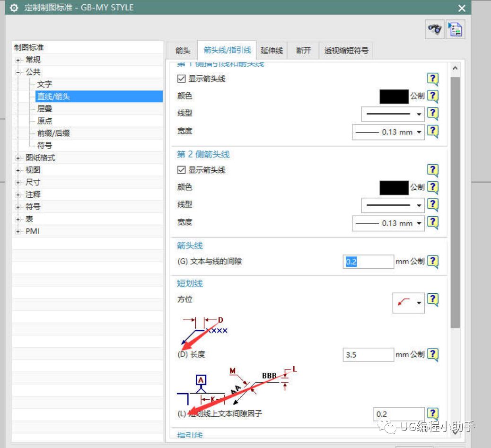Uncheck 显示箭头线 under 第2侧箭头线
Image resolution: width=491 pixels, height=448 pixels.
pyautogui.click(x=182, y=171)
